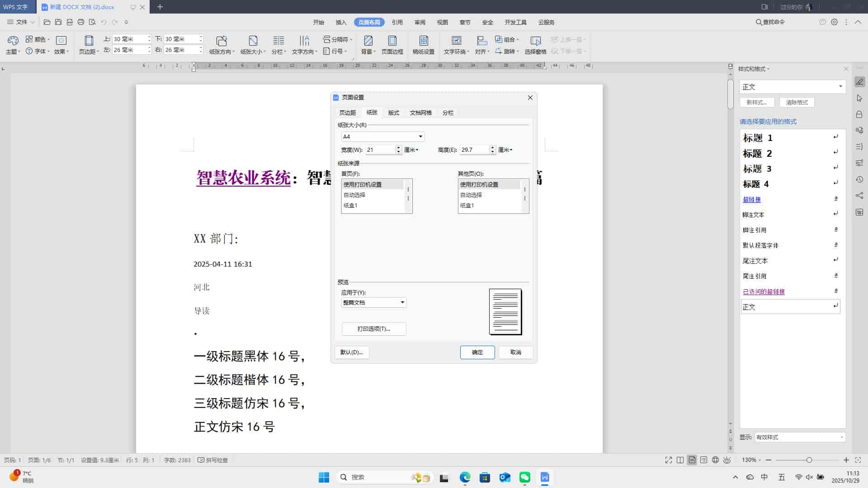Open the 130% zoom level dropdown
The height and width of the screenshot is (488, 868).
point(751,460)
